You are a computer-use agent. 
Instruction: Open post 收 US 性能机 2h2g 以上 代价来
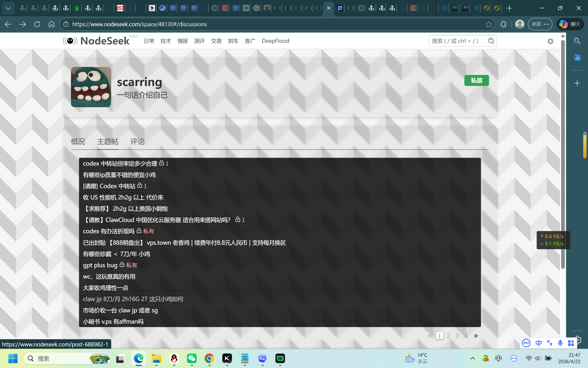tap(123, 197)
